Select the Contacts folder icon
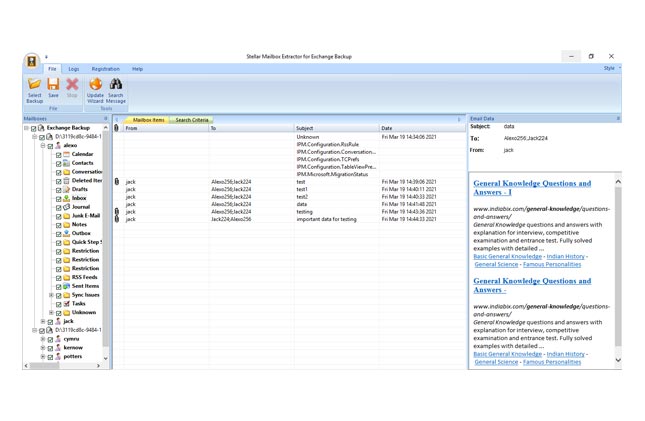 (66, 163)
